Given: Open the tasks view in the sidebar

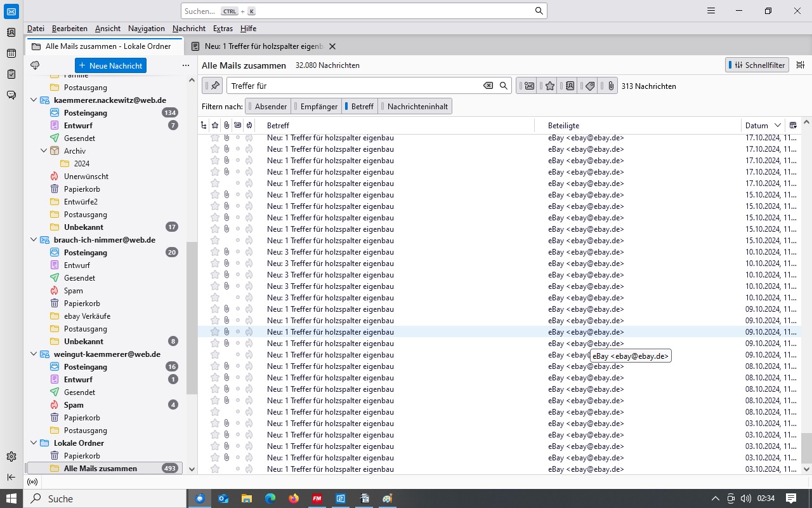Looking at the screenshot, I should coord(11,74).
